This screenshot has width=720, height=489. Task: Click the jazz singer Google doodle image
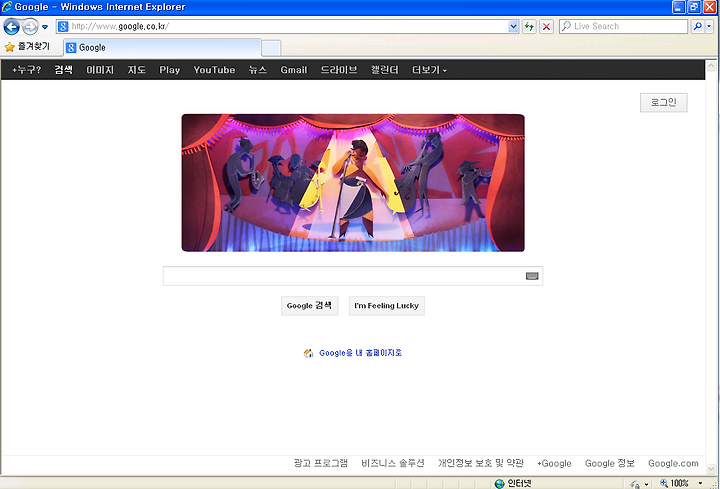353,183
